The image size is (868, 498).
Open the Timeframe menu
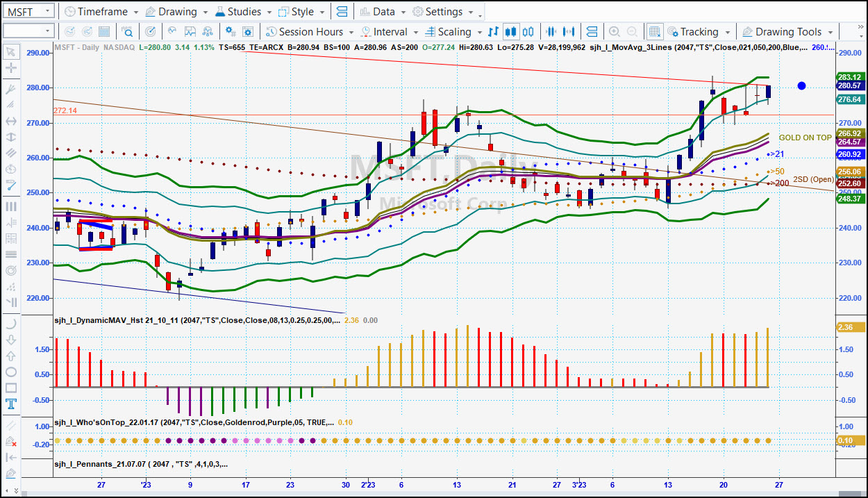[101, 12]
